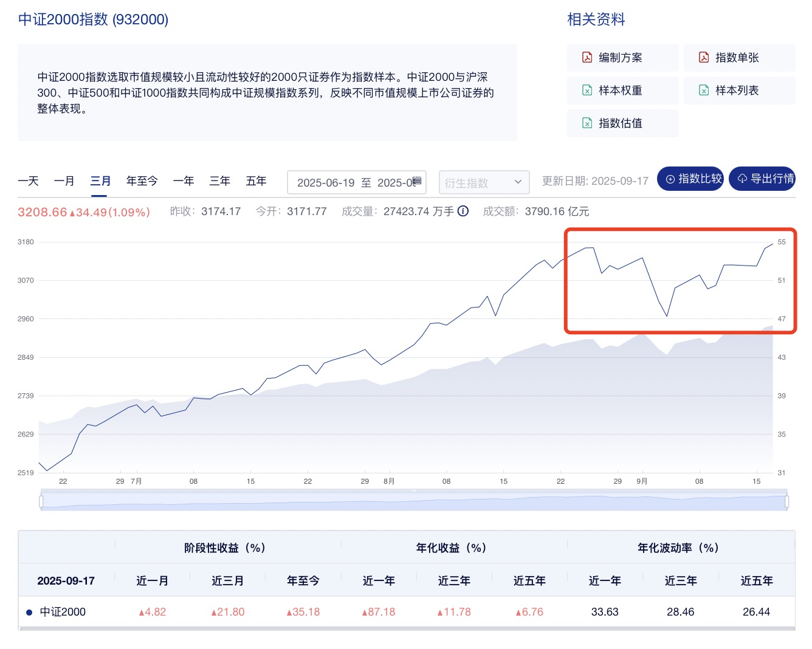Screen dimensions: 812x649
Task: Click the 指数比较 button
Action: point(690,179)
